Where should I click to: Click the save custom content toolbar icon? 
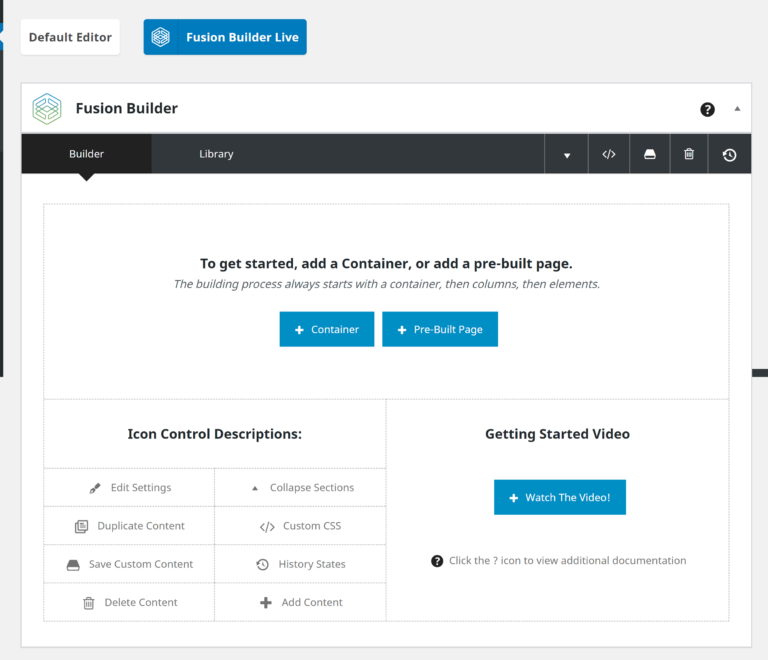tap(649, 155)
